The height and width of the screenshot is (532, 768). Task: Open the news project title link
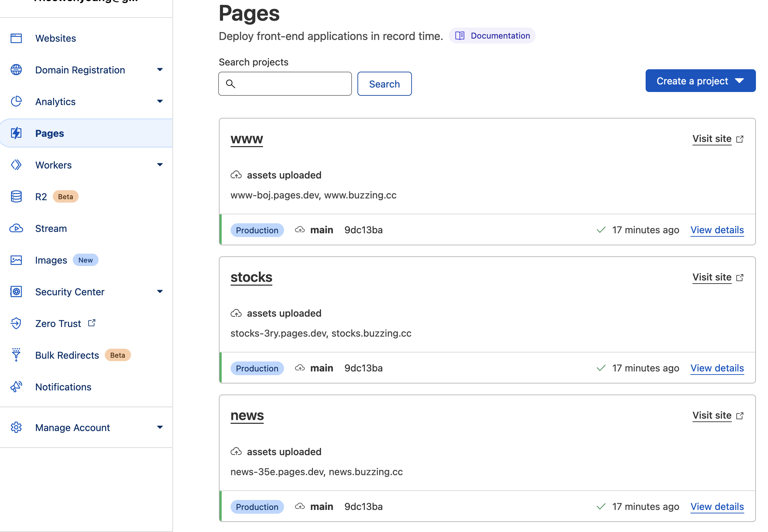[x=247, y=416]
